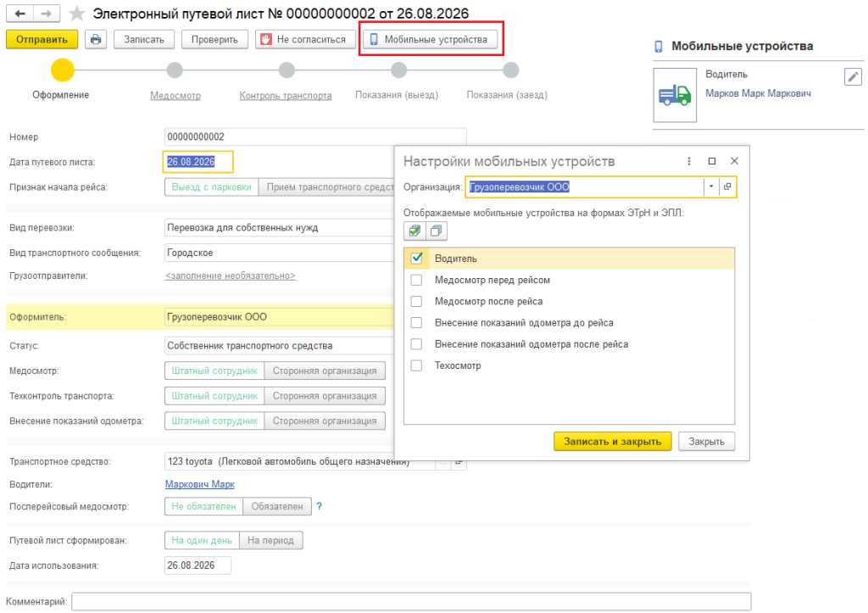The width and height of the screenshot is (868, 613).
Task: Go back with the left arrow
Action: coord(20,14)
